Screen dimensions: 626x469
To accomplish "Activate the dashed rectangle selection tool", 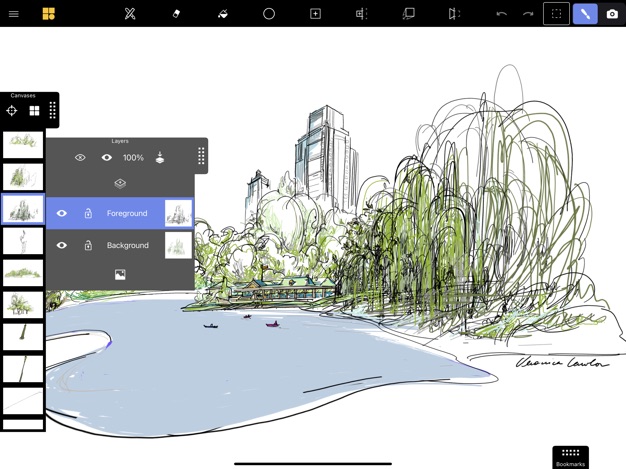I will pos(556,14).
